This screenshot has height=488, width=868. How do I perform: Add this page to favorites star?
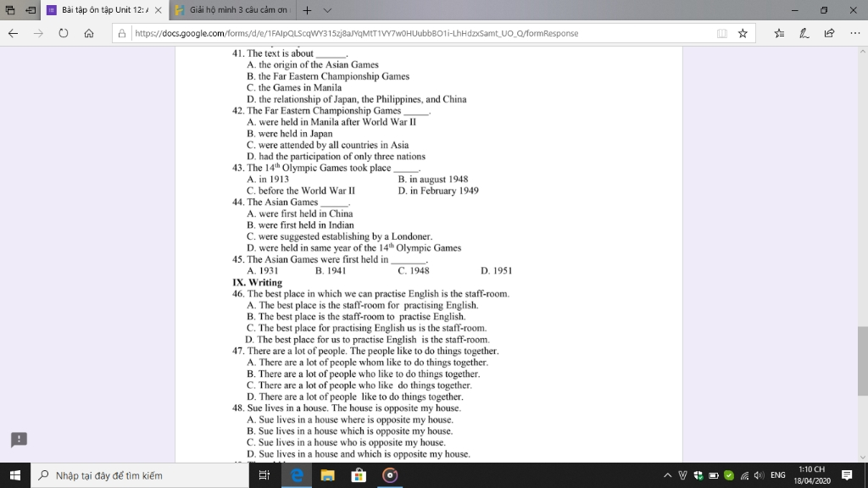click(x=743, y=33)
